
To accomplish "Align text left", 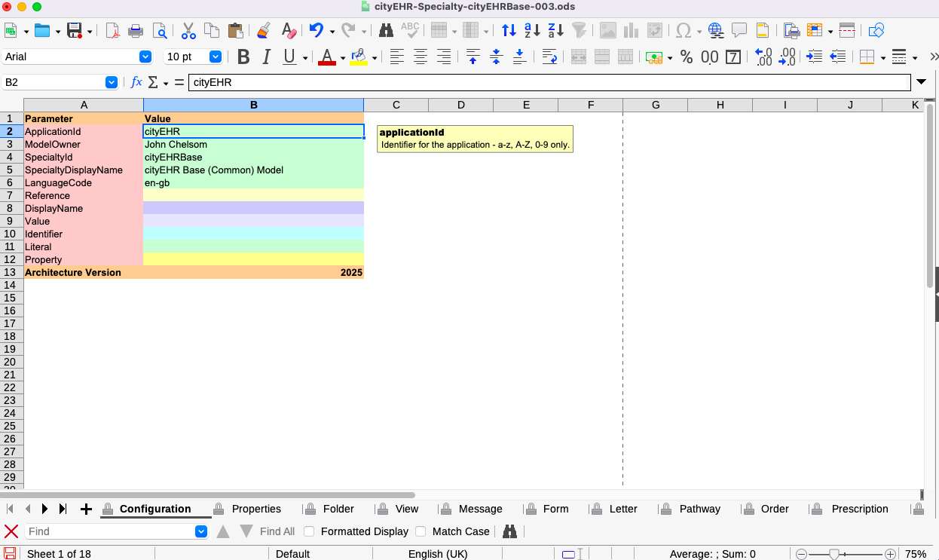I will [397, 57].
